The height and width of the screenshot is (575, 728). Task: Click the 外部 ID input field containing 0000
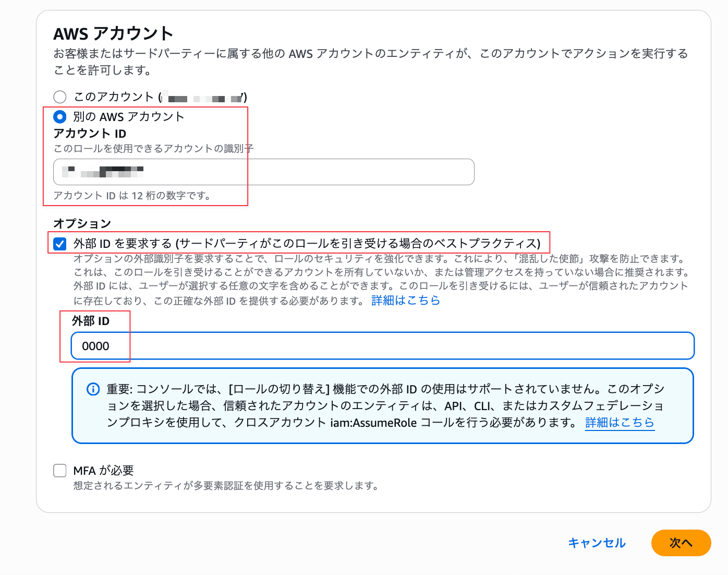(383, 346)
